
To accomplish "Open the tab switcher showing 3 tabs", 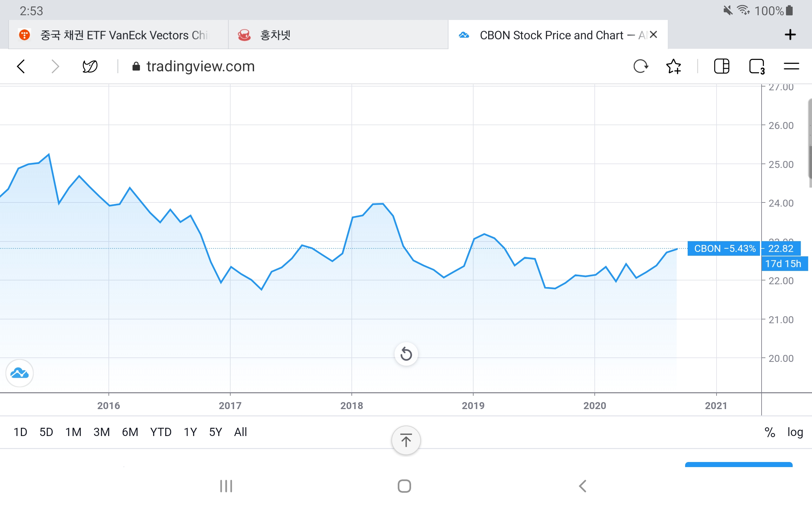I will [756, 66].
